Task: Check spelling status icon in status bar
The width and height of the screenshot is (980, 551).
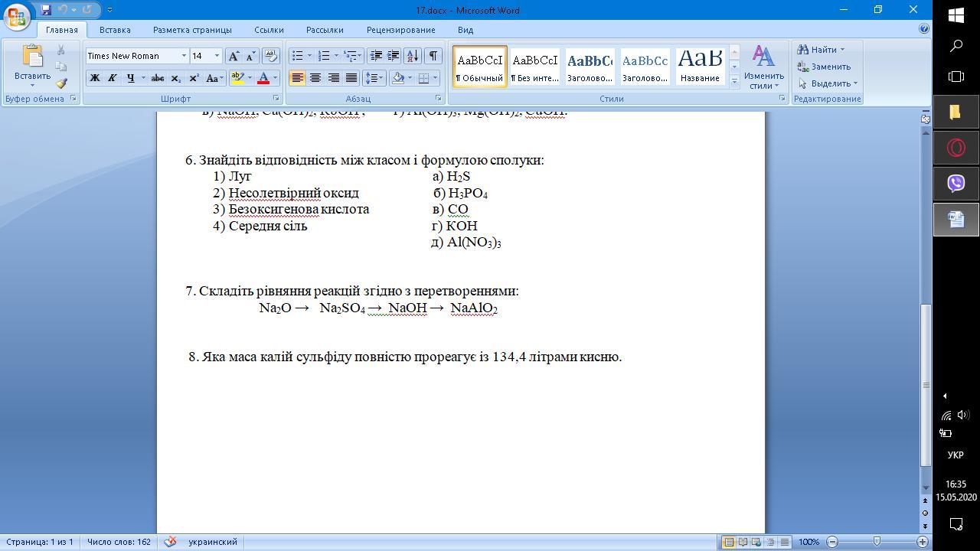Action: pyautogui.click(x=171, y=542)
